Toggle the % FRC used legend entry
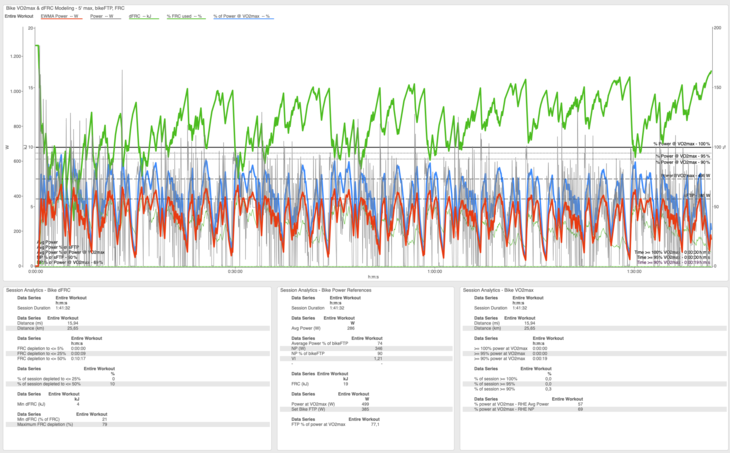 coord(186,16)
